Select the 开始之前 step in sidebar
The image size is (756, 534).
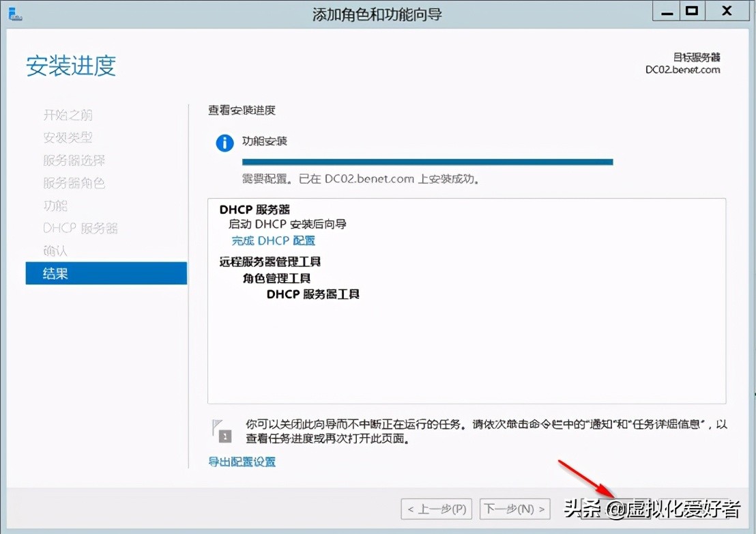pos(68,115)
